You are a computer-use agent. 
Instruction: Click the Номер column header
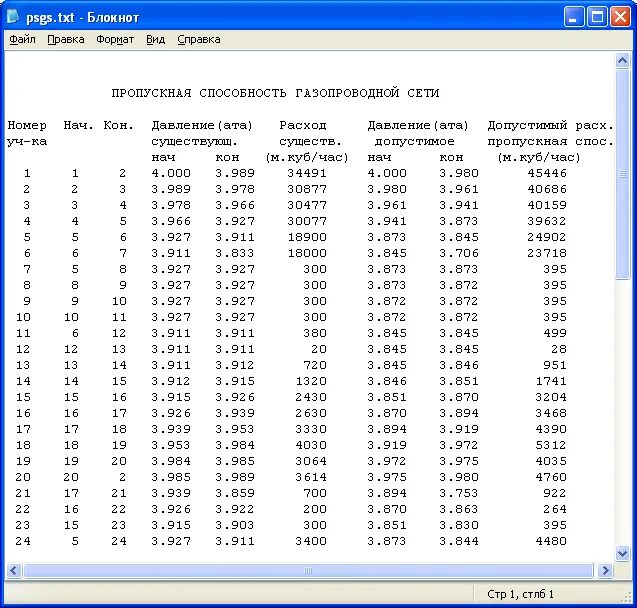(27, 125)
